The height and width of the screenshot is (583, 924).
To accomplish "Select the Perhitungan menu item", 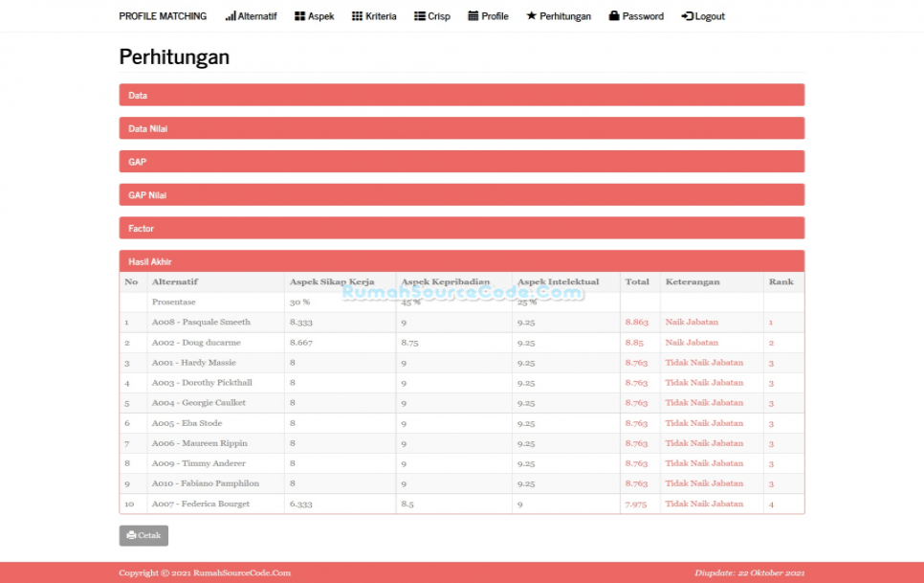I will pos(564,16).
